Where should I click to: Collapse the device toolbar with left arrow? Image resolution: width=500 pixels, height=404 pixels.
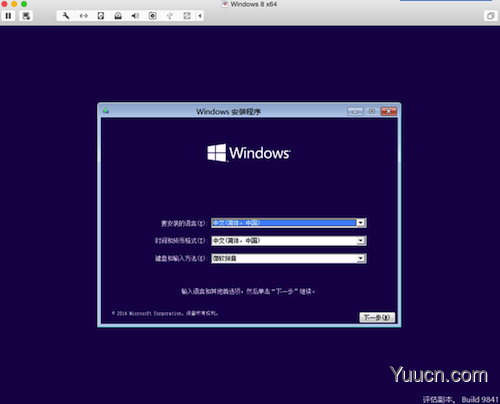click(x=200, y=16)
